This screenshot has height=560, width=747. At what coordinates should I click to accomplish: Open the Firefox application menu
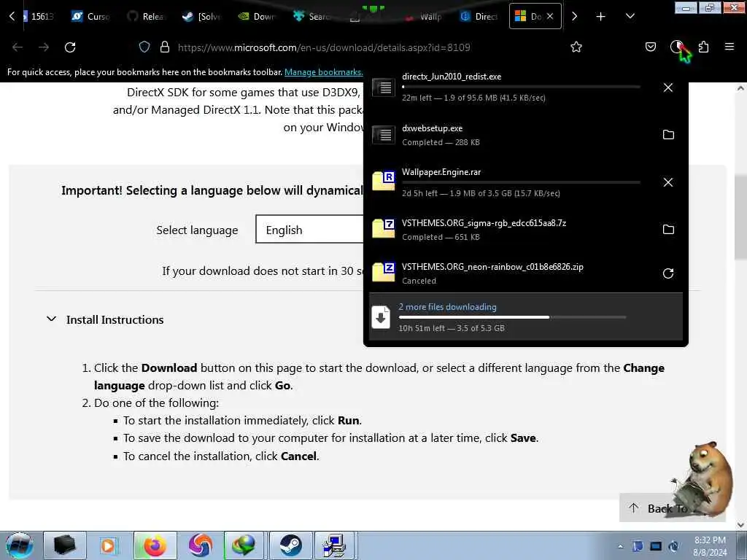point(729,47)
